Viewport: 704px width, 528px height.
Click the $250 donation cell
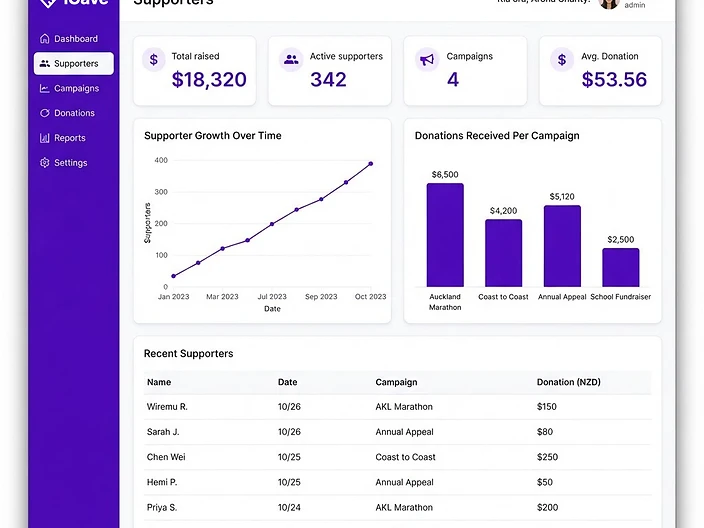point(547,457)
